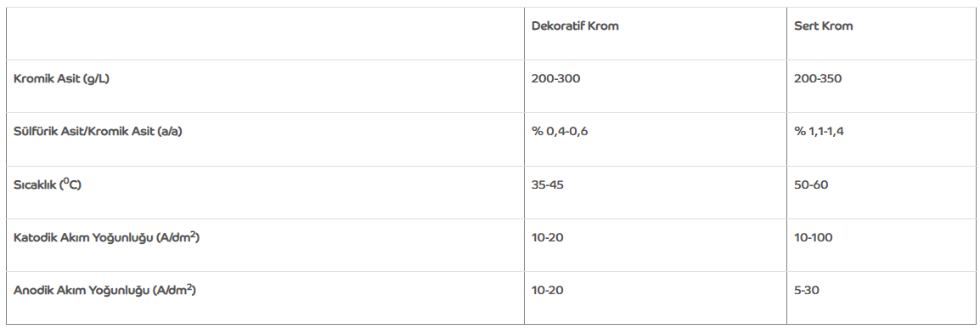Click the superscript 2 in Katodik A/dm² unit
Screen dimensions: 980x329
[193, 235]
